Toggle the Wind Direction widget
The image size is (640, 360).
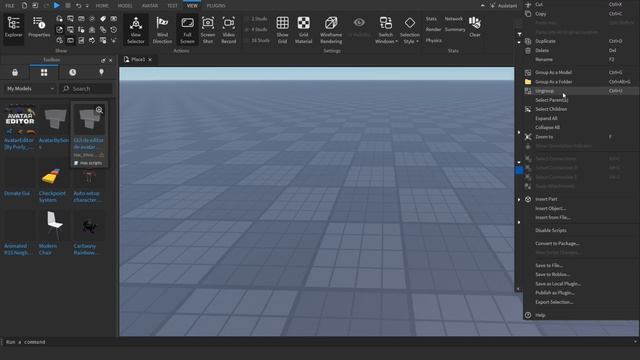162,30
